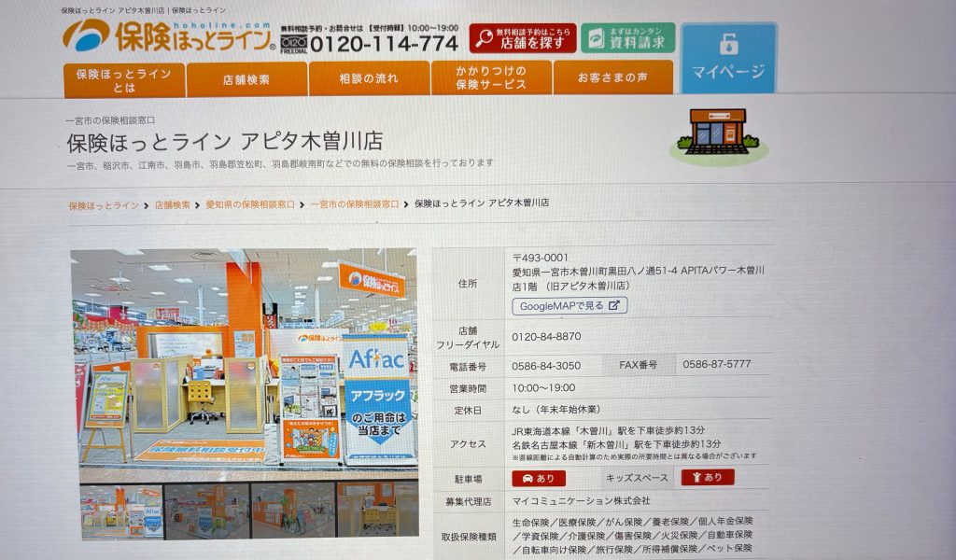Click the 保険ほっとライン logo
The height and width of the screenshot is (560, 956).
(169, 36)
